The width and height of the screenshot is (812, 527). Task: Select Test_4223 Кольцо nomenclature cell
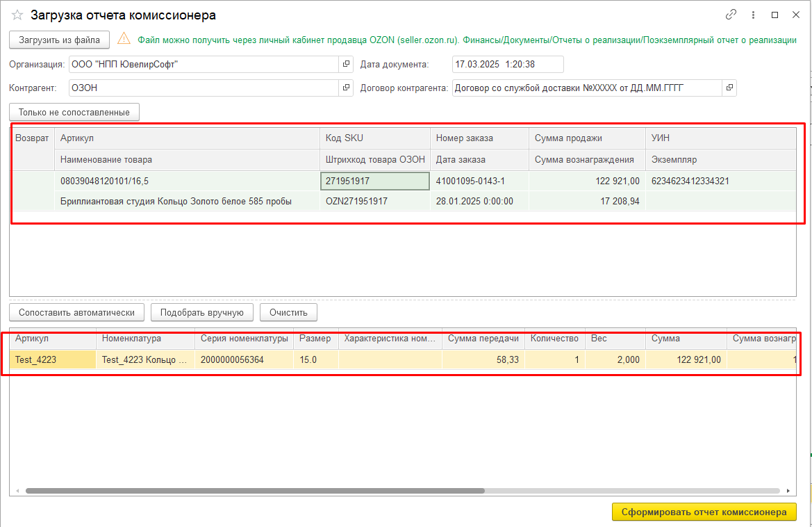point(145,359)
